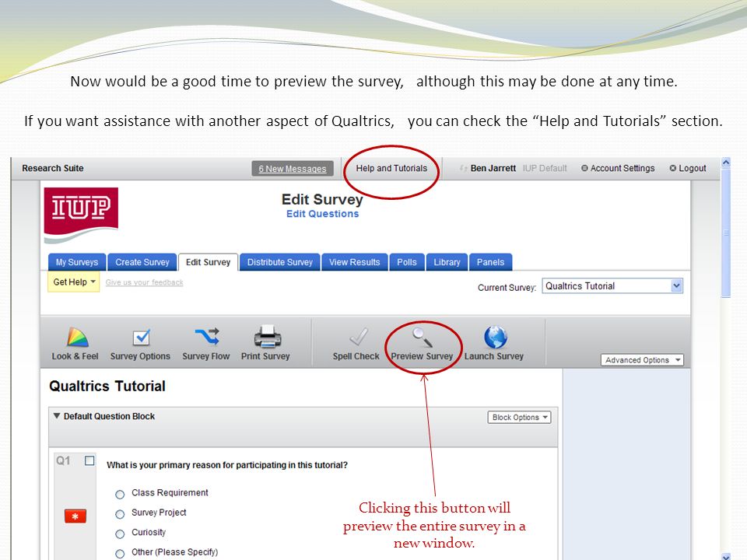747x560 pixels.
Task: Click Print Survey printer icon
Action: tap(267, 337)
